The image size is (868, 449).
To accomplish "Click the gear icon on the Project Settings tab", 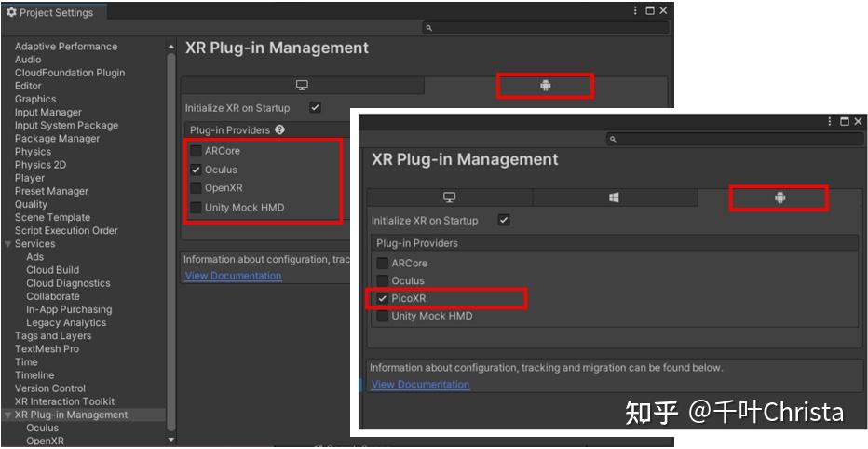I will coord(11,12).
